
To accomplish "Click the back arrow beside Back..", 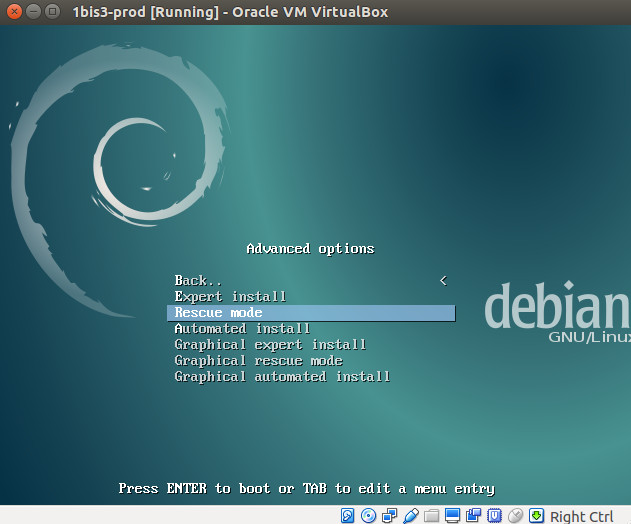I will point(443,280).
